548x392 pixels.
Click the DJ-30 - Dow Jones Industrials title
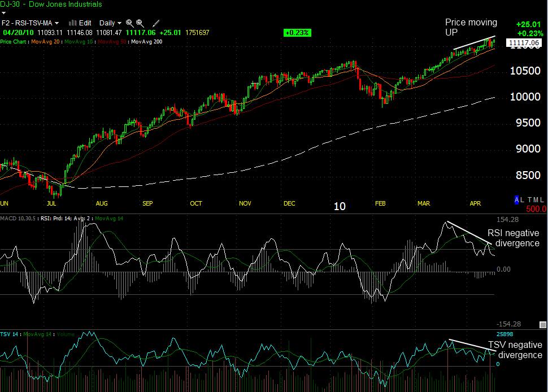(51, 4)
